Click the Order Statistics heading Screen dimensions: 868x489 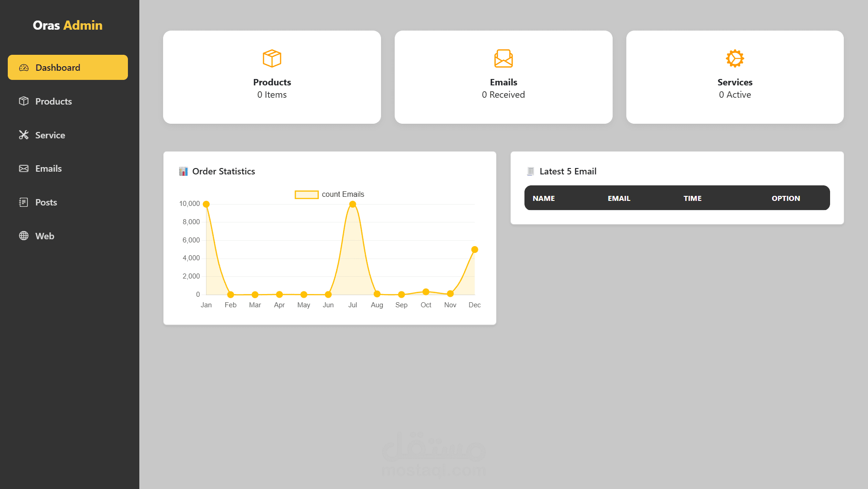click(224, 171)
